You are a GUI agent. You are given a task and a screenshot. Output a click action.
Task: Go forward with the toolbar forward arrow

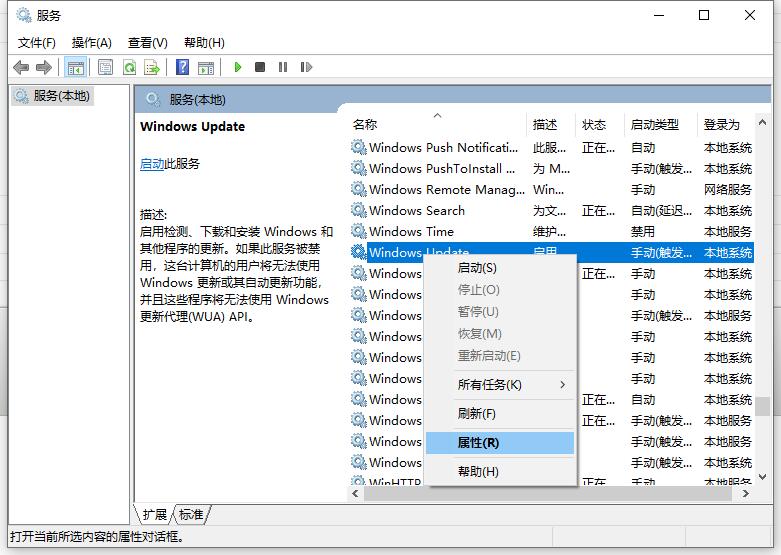tap(44, 67)
